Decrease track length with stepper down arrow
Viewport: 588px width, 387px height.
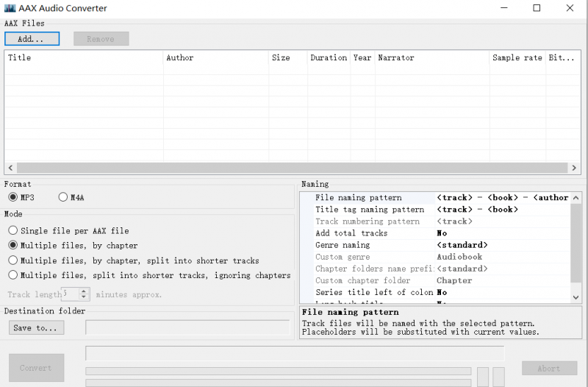84,297
